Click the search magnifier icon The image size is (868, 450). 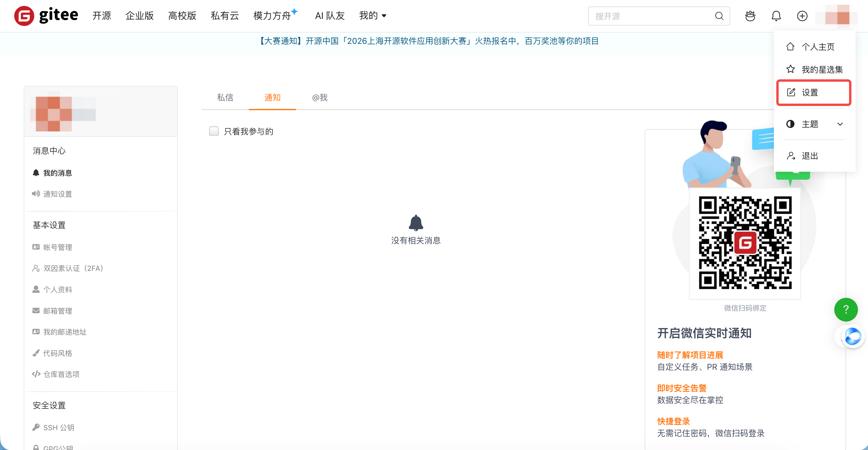(x=719, y=16)
